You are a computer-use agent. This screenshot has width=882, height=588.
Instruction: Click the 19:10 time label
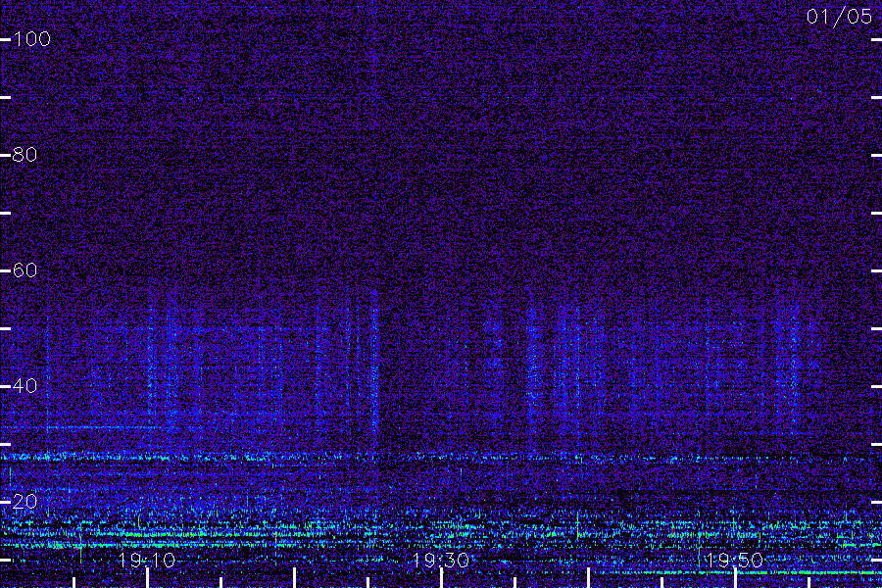pyautogui.click(x=147, y=561)
